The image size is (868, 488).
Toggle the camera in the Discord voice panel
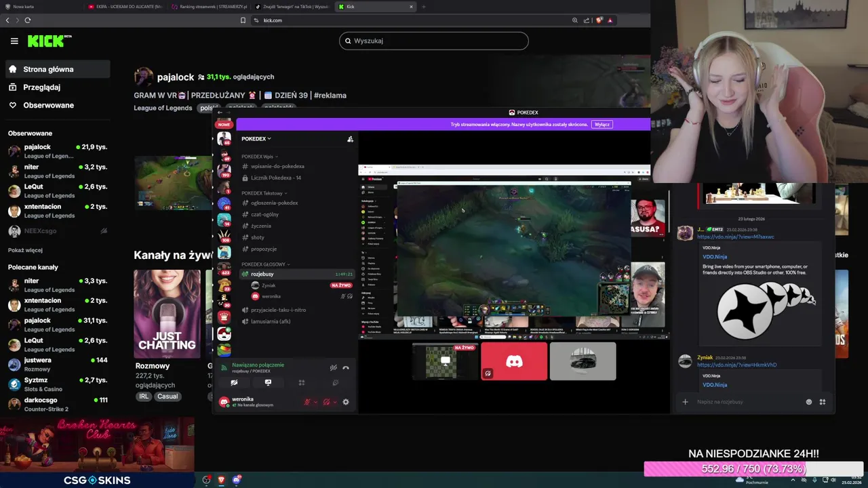point(234,383)
